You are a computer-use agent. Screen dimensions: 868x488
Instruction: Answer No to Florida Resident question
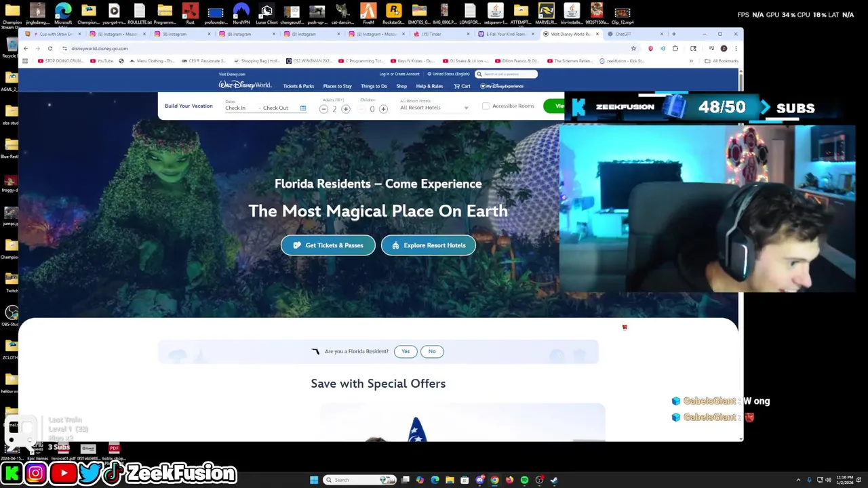(x=432, y=351)
